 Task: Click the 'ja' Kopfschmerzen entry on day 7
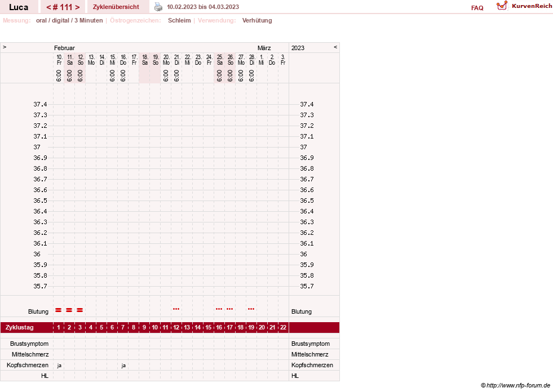point(123,366)
